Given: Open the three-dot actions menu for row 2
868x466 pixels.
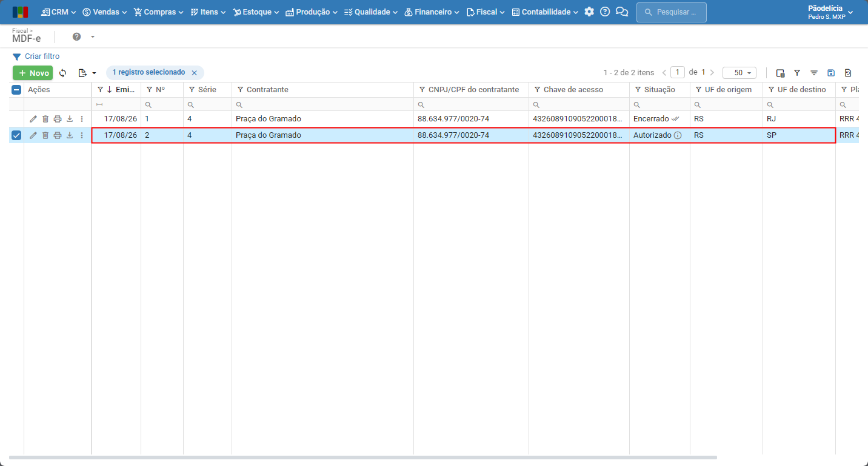Looking at the screenshot, I should coord(82,135).
